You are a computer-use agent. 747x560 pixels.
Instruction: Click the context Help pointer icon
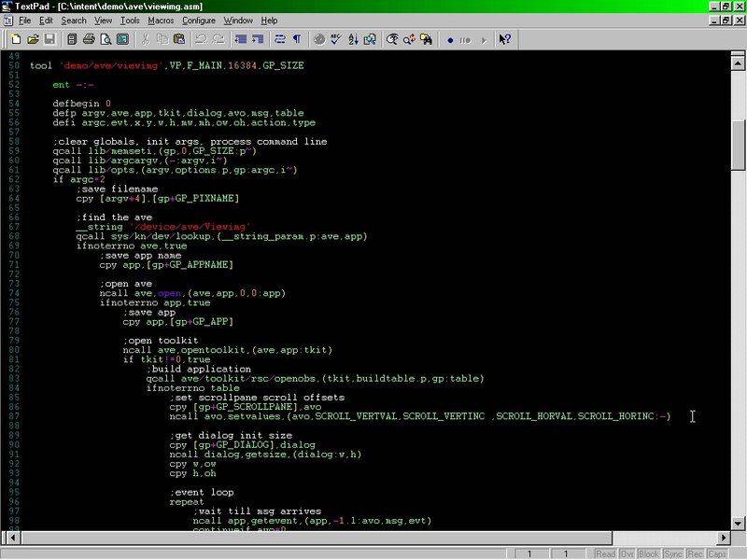coord(504,39)
